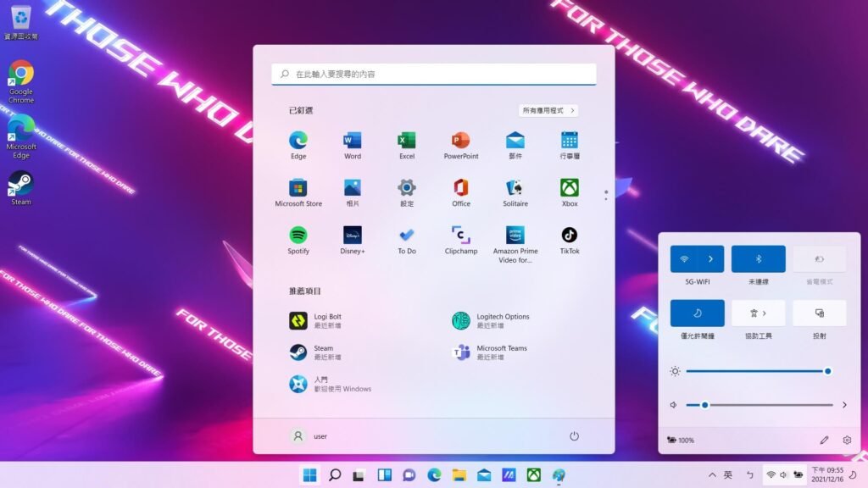Open settings gear in quick settings panel

[847, 440]
